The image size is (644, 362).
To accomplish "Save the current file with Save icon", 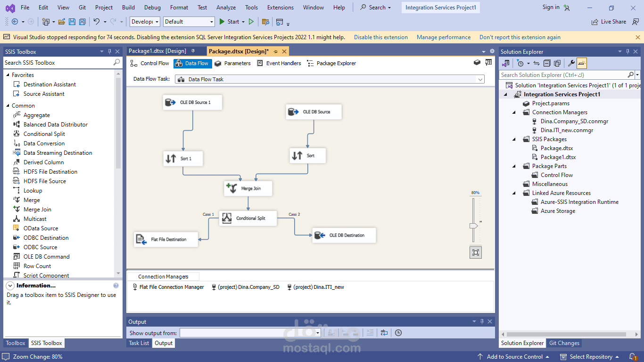I will [x=72, y=22].
